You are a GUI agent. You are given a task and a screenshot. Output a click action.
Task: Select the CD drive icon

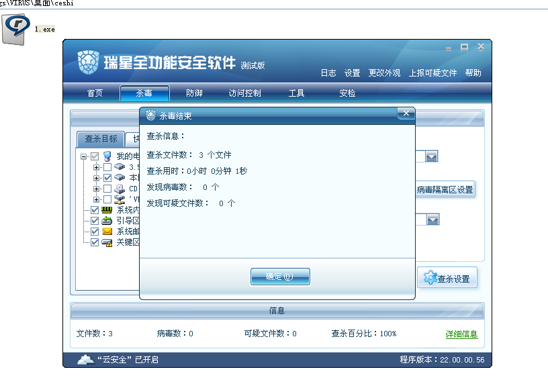[120, 189]
